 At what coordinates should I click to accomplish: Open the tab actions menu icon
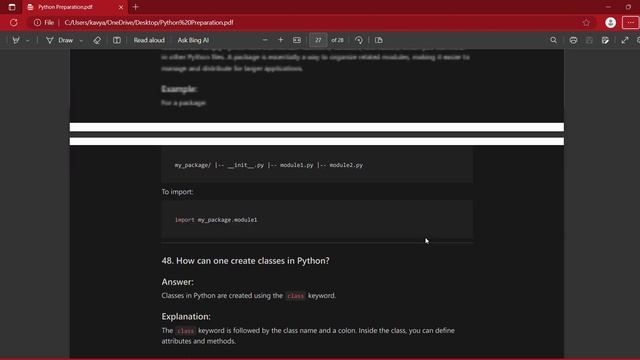coord(12,7)
